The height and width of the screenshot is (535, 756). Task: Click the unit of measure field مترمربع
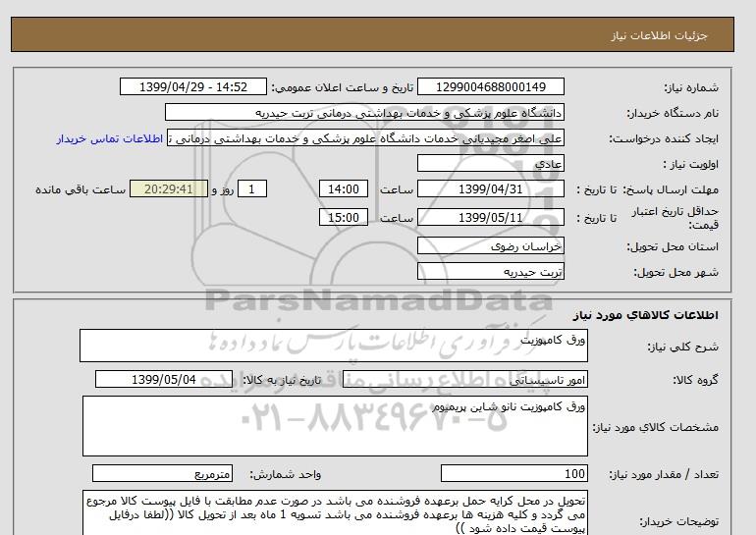(x=162, y=474)
